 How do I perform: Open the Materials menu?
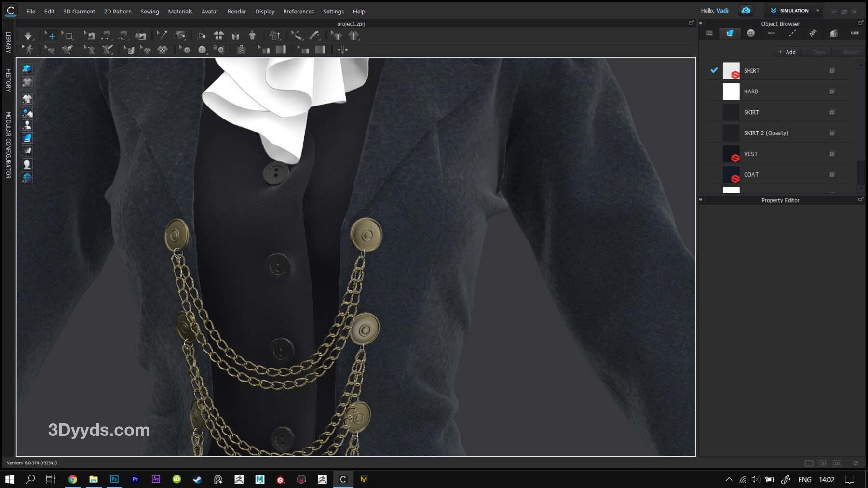click(180, 11)
